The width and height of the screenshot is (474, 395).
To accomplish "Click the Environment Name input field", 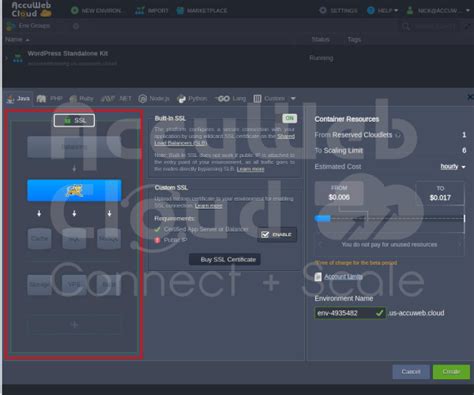I will [350, 313].
